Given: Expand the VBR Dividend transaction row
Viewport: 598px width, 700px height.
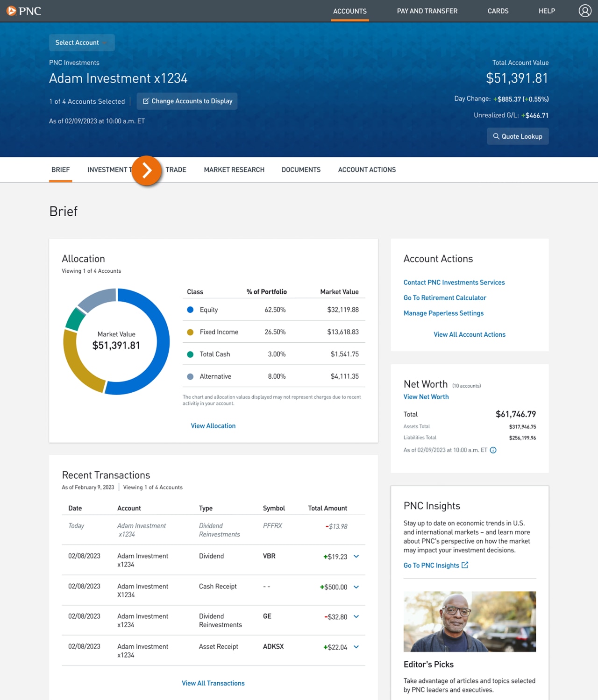Looking at the screenshot, I should tap(356, 557).
